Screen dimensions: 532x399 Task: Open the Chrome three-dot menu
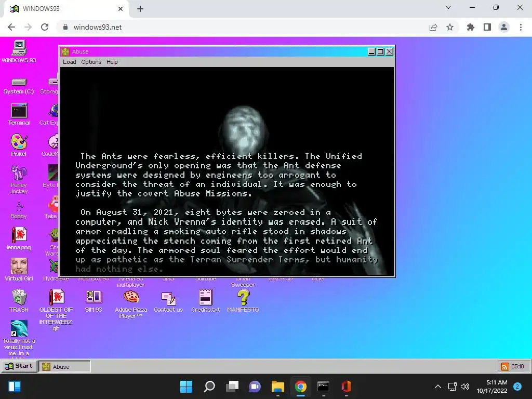coord(521,27)
